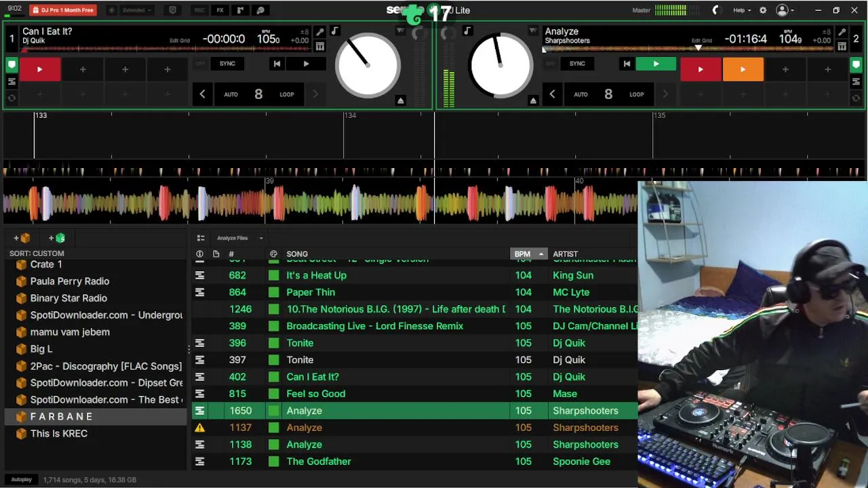868x488 pixels.
Task: Select deck 2 cue points tab icon
Action: pyautogui.click(x=856, y=65)
